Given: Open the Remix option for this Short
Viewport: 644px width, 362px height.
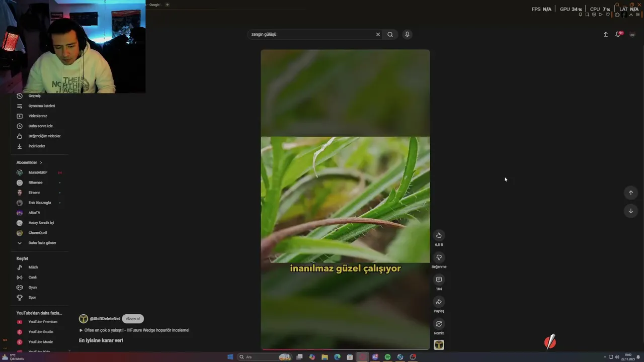Looking at the screenshot, I should click(x=439, y=324).
